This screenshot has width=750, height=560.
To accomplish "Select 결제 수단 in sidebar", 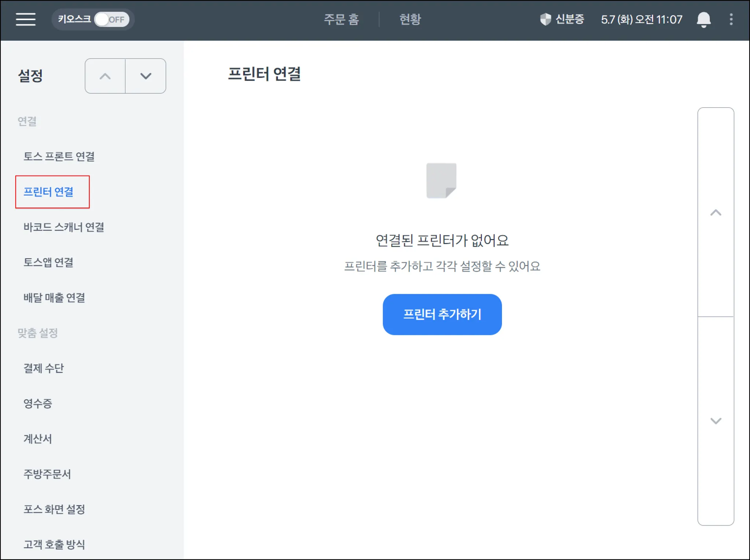I will coord(44,368).
